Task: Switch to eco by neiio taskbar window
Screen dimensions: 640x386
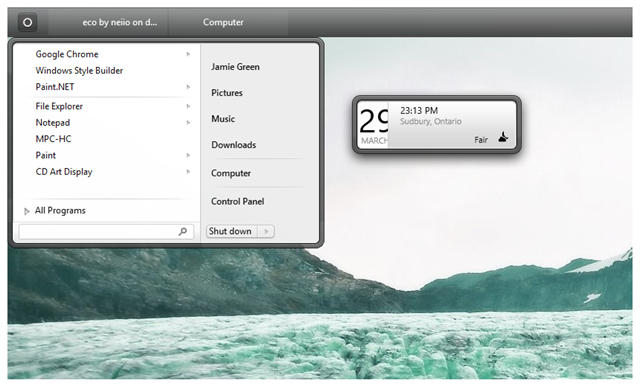Action: [x=108, y=22]
